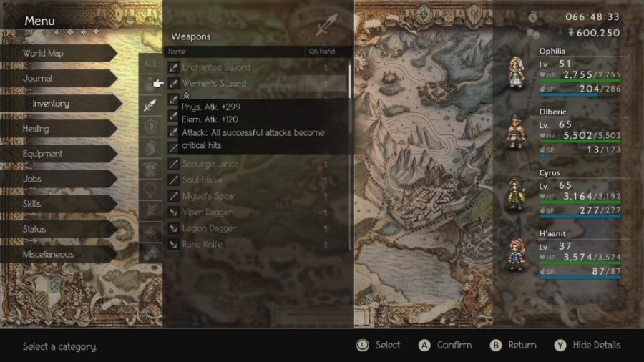Select the sword Weapons category icon
Image resolution: width=644 pixels, height=362 pixels.
pos(150,105)
